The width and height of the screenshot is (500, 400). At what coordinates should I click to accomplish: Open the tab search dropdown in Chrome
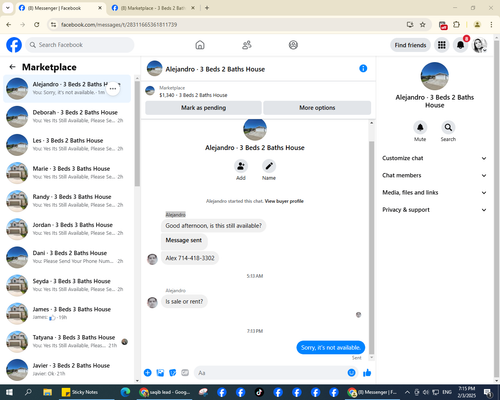coord(7,8)
